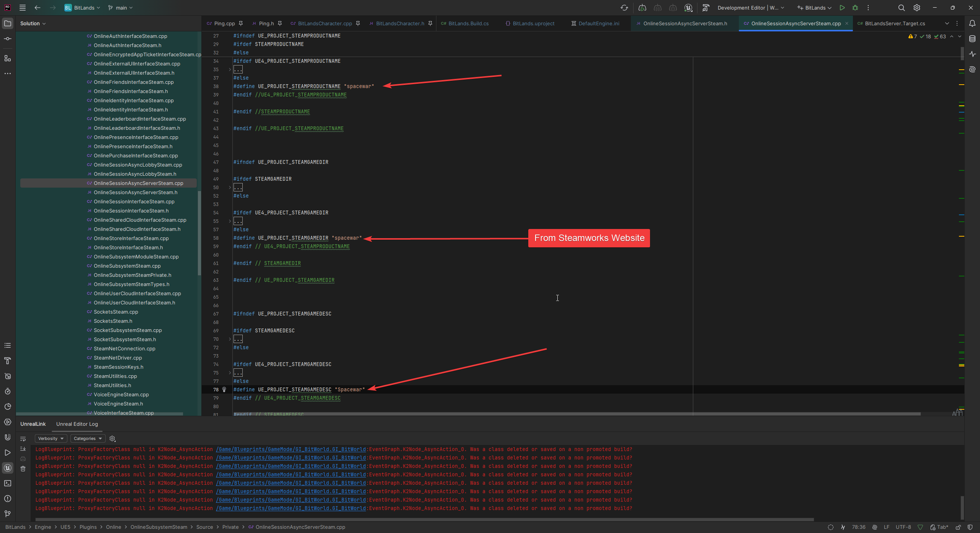Click the green Debug bug icon
Screen dimensions: 980x533
(855, 8)
